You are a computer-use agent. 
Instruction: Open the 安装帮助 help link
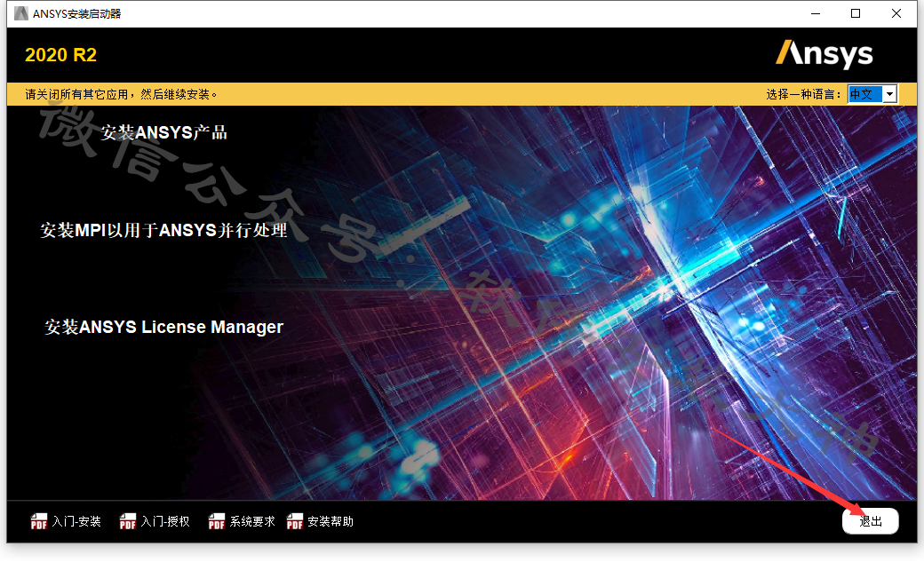click(x=331, y=521)
